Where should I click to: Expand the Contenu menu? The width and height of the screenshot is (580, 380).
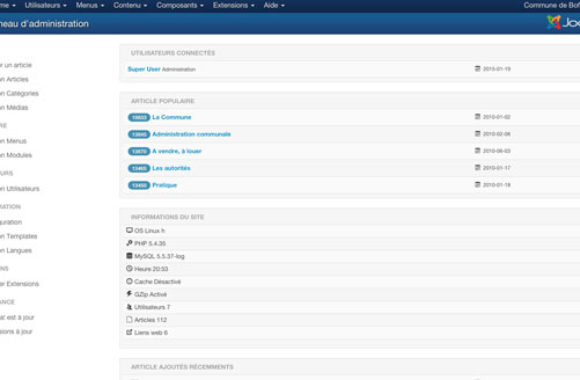pyautogui.click(x=130, y=6)
